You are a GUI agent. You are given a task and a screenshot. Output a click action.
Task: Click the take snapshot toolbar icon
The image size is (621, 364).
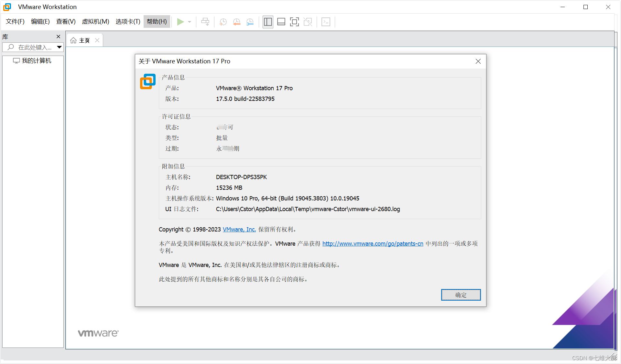(223, 22)
